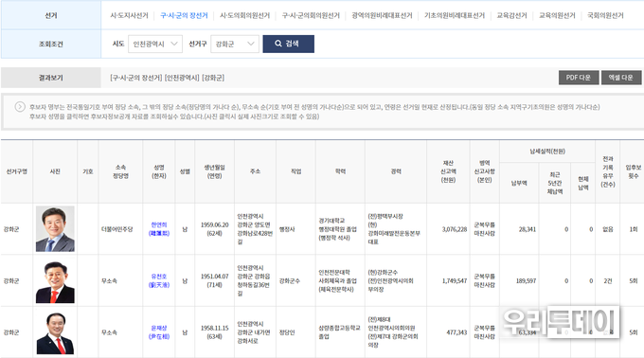644x358 pixels.
Task: Open the 국회의원선거 tab
Action: pyautogui.click(x=605, y=15)
